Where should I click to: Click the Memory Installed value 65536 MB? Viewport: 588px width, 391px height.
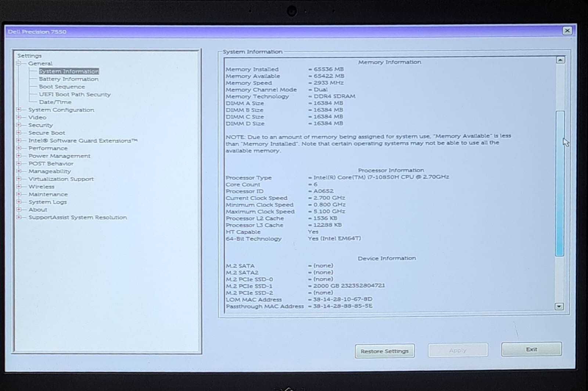click(329, 69)
